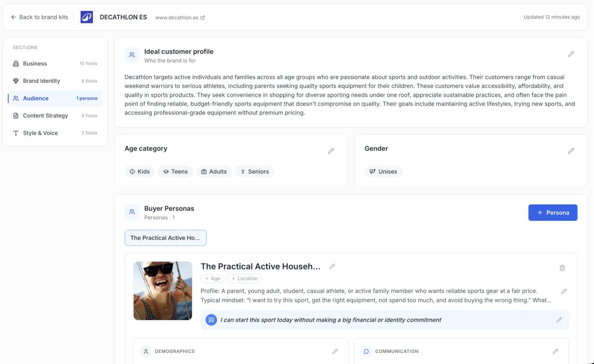Click the Buyer Personas people icon

(132, 212)
